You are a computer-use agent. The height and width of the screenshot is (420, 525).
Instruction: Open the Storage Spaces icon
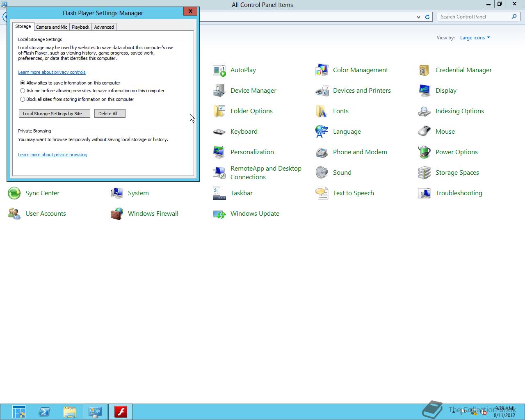point(424,173)
